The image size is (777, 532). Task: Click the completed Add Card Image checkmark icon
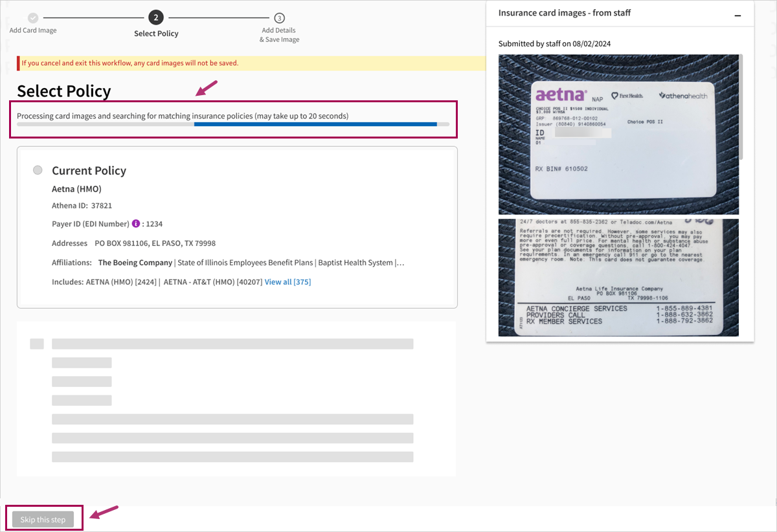[x=33, y=18]
